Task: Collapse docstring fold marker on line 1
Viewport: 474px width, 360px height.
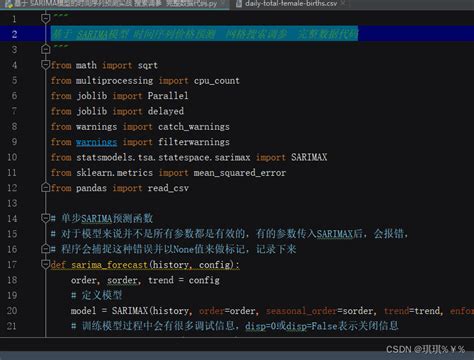Action: 46,19
